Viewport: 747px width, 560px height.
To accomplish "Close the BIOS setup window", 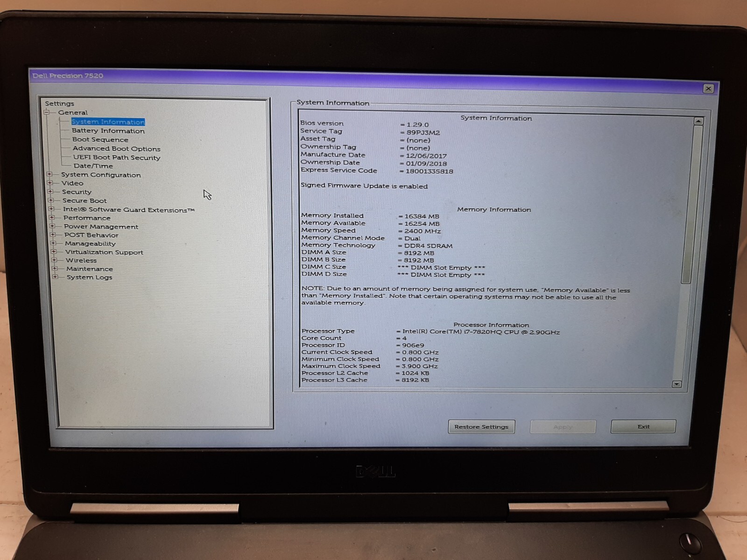I will click(708, 88).
